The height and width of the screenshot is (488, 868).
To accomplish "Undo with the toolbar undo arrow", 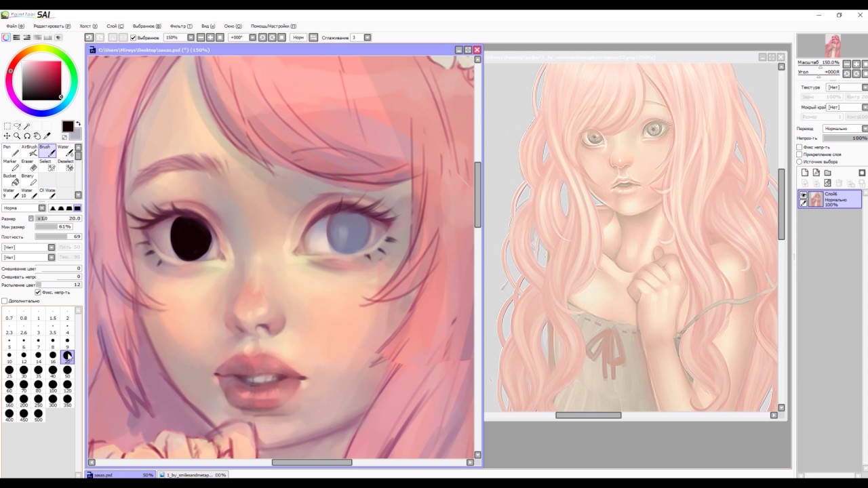I will (89, 37).
